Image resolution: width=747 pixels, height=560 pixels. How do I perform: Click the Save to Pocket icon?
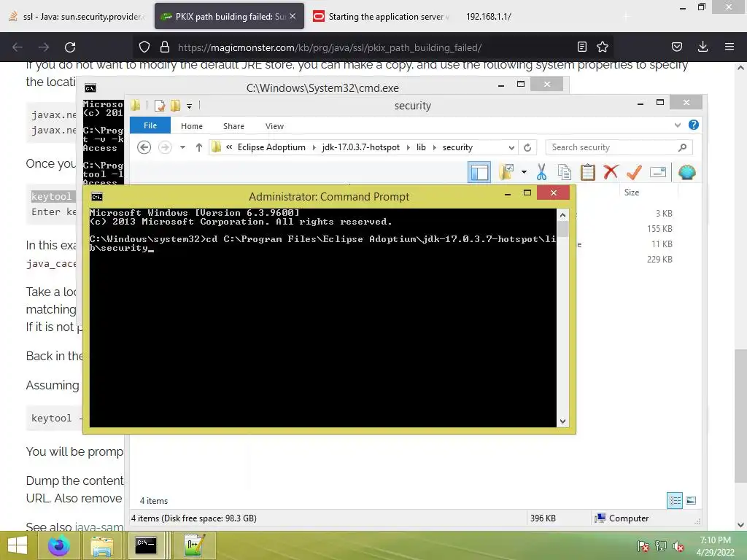[676, 47]
